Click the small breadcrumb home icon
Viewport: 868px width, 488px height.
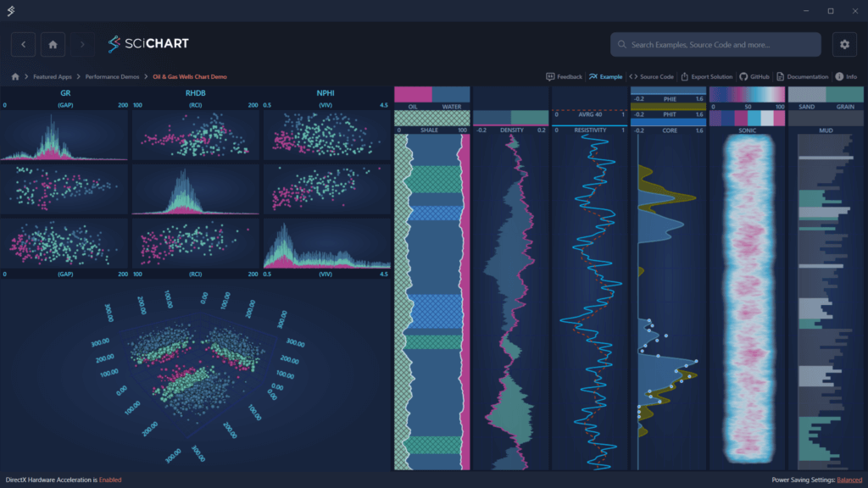(15, 76)
